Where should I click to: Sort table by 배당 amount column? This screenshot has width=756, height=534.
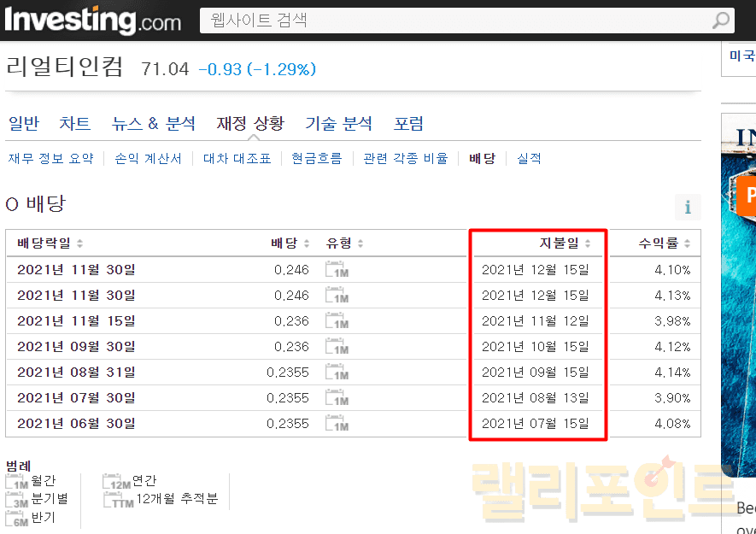tap(290, 244)
